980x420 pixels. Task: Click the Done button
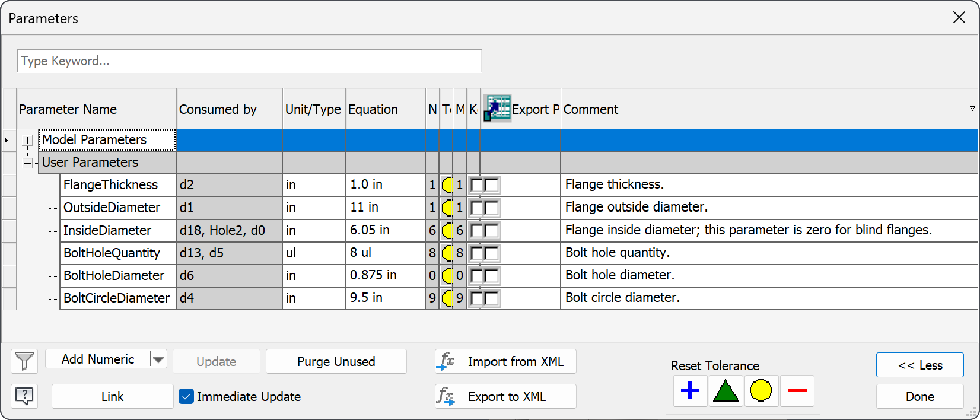pos(920,396)
